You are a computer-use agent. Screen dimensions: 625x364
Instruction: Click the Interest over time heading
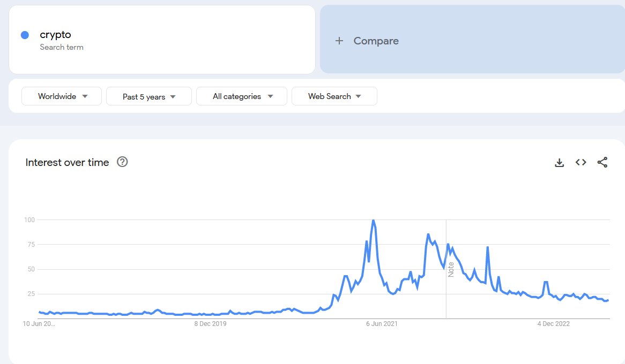point(67,162)
